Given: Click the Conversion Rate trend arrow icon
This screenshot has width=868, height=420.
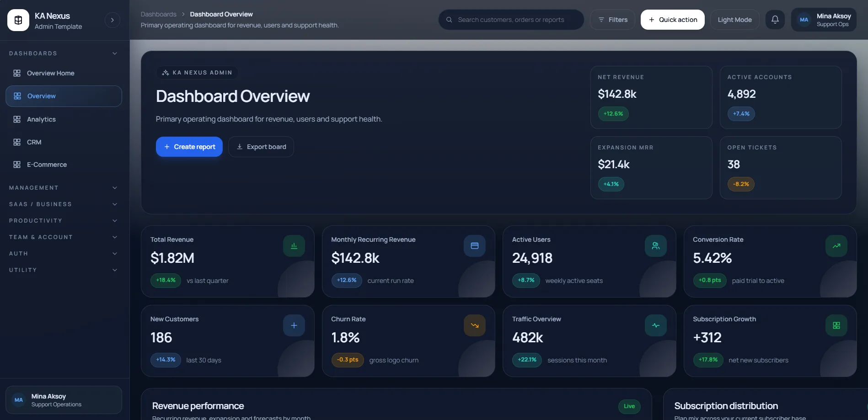Looking at the screenshot, I should pos(836,246).
